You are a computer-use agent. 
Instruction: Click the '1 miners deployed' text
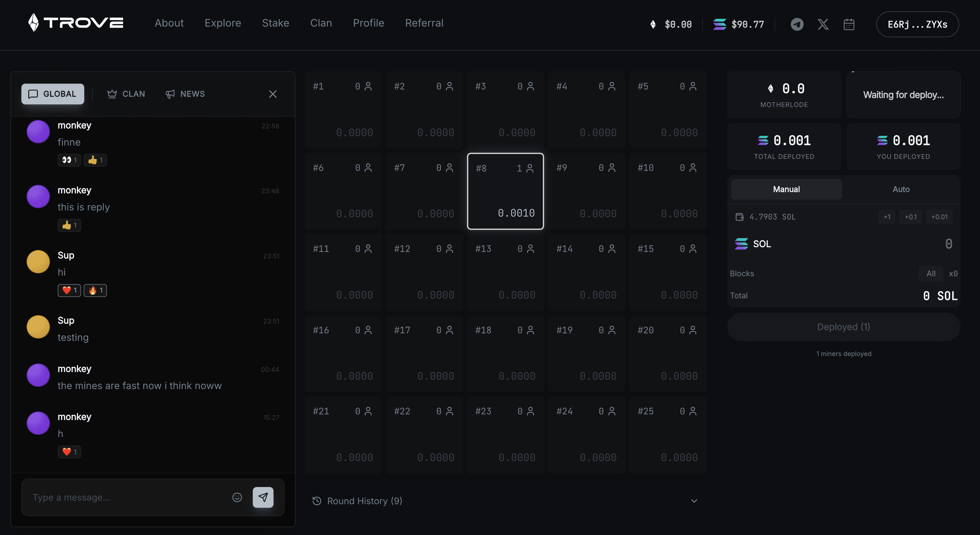coord(844,354)
